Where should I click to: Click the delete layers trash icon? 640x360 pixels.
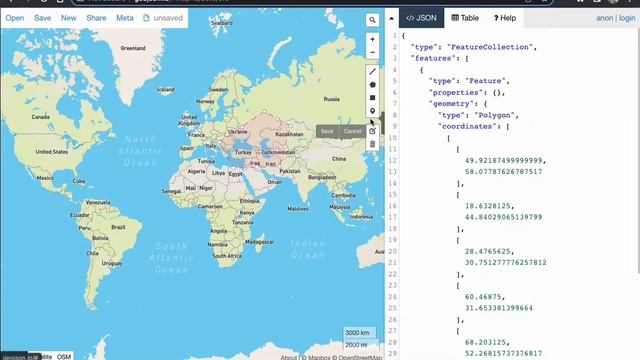coord(372,144)
